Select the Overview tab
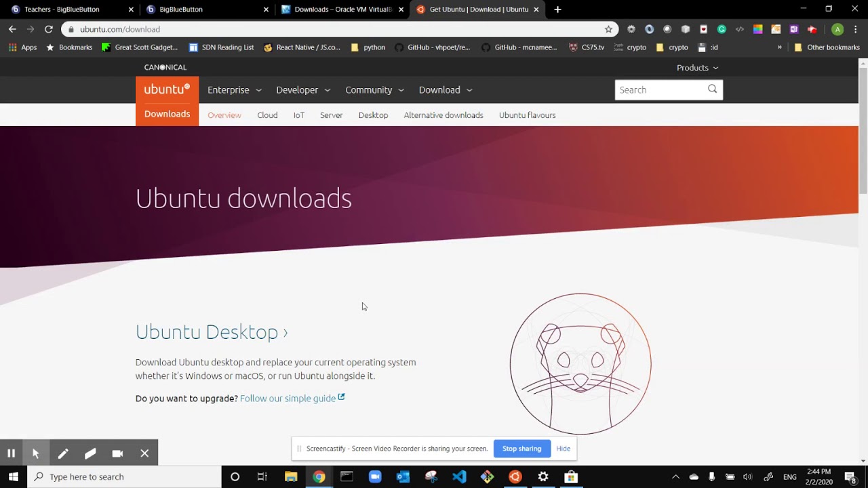This screenshot has height=488, width=868. point(224,115)
